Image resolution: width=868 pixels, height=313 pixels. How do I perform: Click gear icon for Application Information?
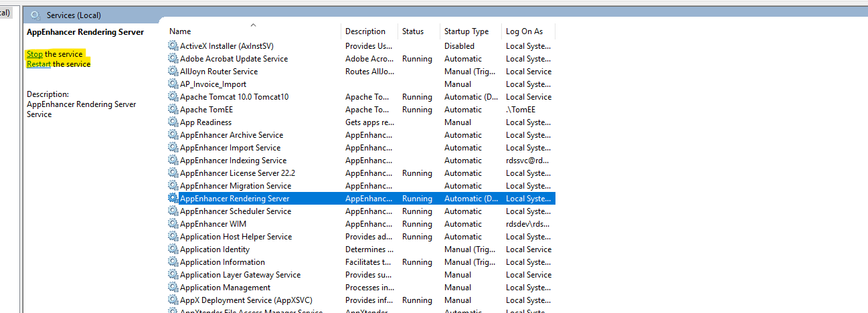173,262
